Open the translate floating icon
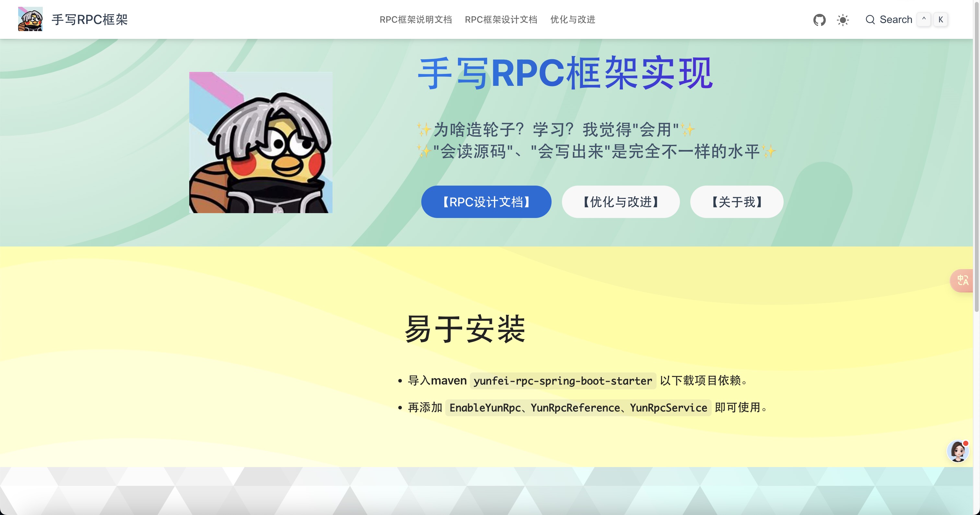The height and width of the screenshot is (515, 980). coord(962,281)
